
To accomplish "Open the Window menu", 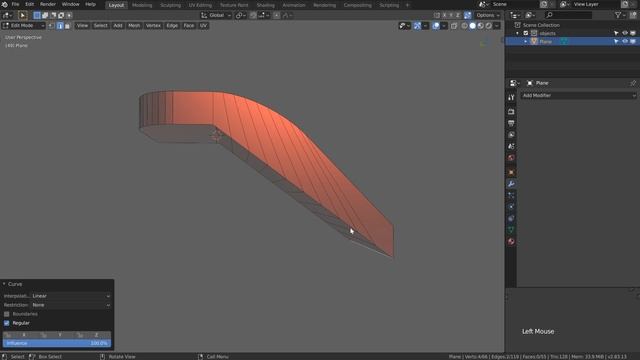I will [70, 4].
